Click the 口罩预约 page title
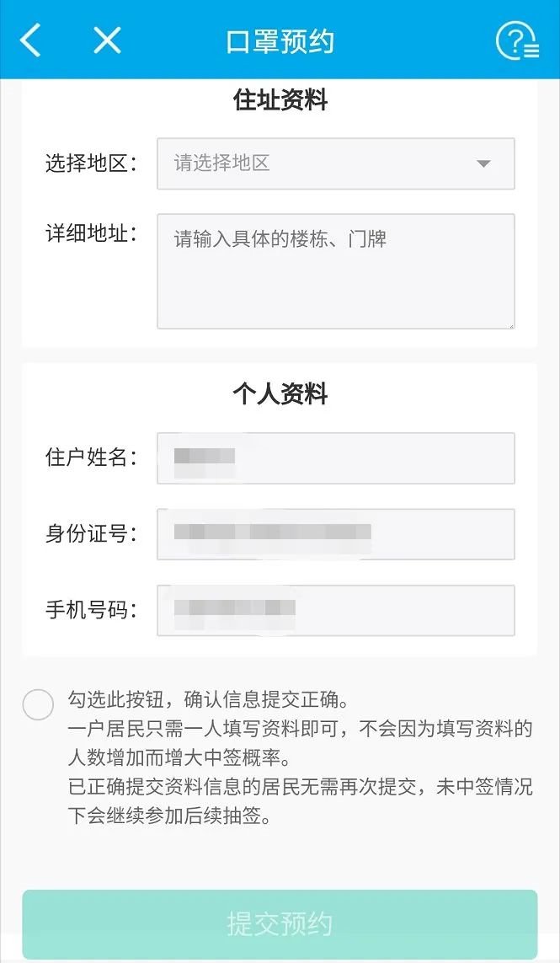 pos(280,41)
